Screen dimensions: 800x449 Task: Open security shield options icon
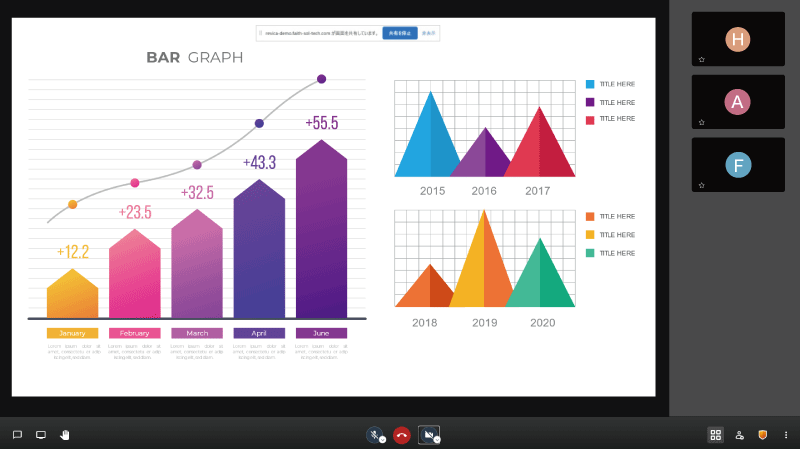(763, 435)
